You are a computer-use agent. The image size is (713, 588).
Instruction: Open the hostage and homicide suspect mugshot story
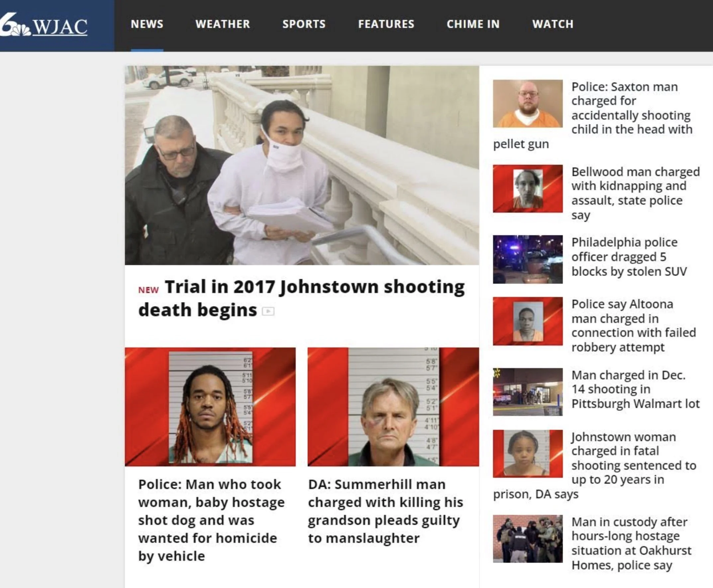[x=211, y=520]
